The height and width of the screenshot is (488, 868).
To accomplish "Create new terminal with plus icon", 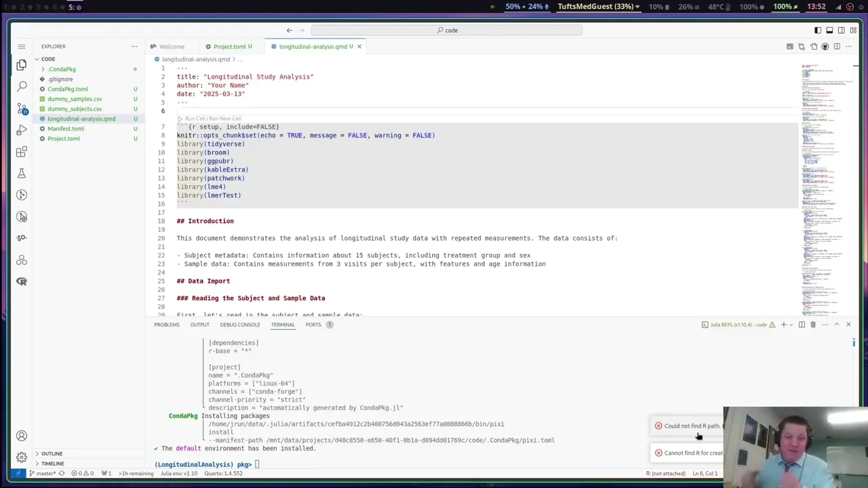I will [783, 325].
